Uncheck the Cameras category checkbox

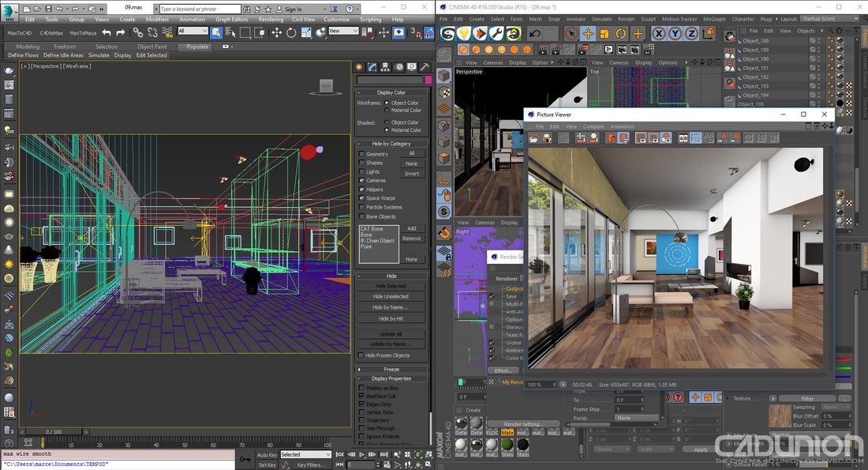[362, 180]
